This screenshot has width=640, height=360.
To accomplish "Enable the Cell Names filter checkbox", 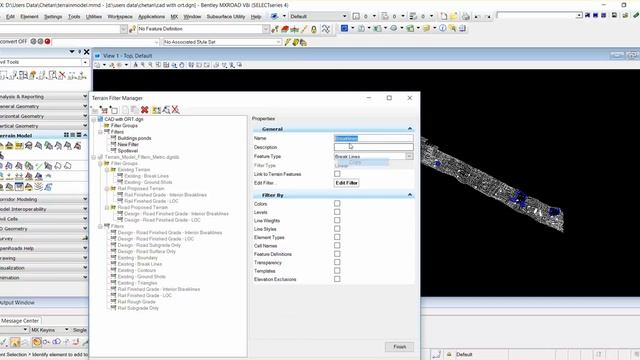I will click(x=337, y=245).
